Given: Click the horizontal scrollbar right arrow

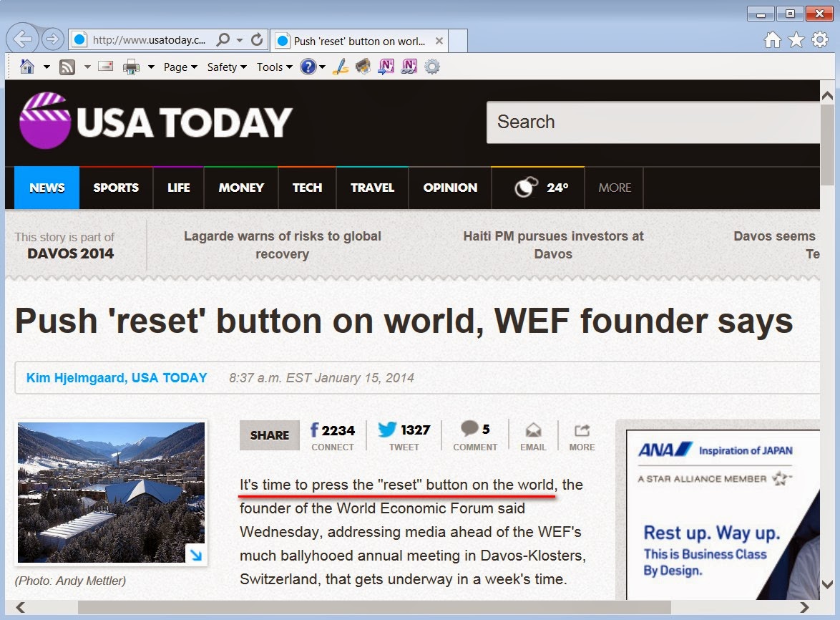Looking at the screenshot, I should (x=804, y=607).
